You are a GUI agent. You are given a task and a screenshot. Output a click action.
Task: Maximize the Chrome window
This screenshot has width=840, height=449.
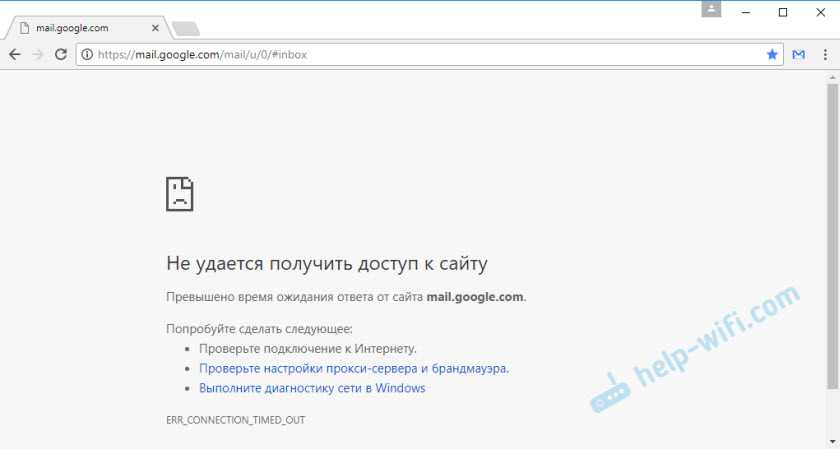coord(783,12)
